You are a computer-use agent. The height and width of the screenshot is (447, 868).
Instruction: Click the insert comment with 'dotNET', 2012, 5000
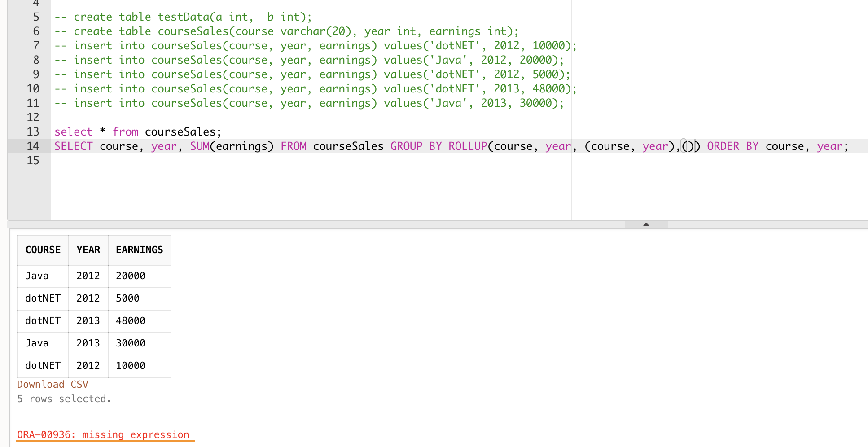click(x=312, y=74)
